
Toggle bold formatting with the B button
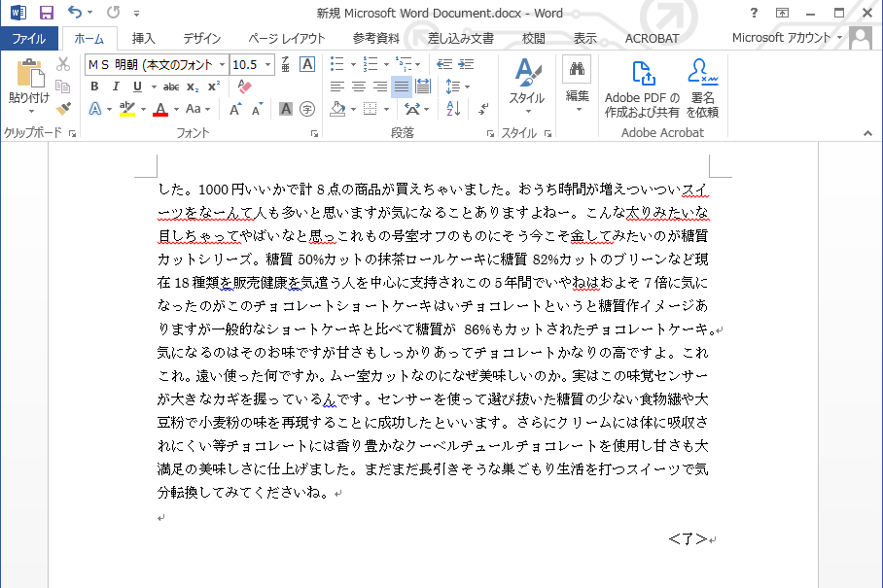(94, 86)
